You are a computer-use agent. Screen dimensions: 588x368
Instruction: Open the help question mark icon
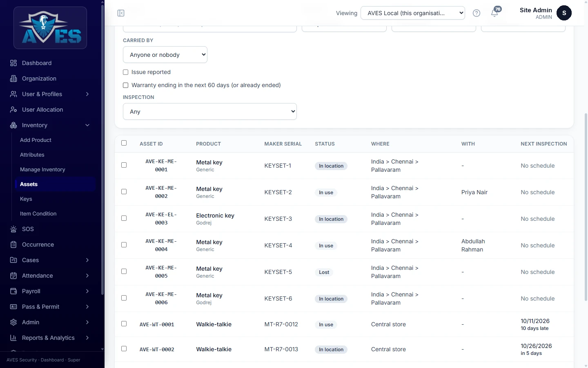coord(476,13)
